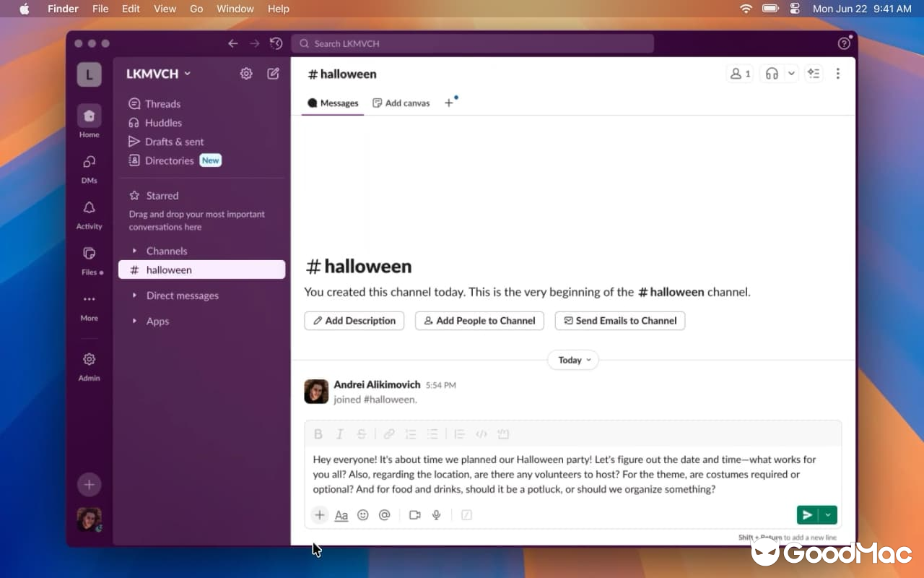Click Send Emails to Channel
This screenshot has height=578, width=924.
[620, 321]
